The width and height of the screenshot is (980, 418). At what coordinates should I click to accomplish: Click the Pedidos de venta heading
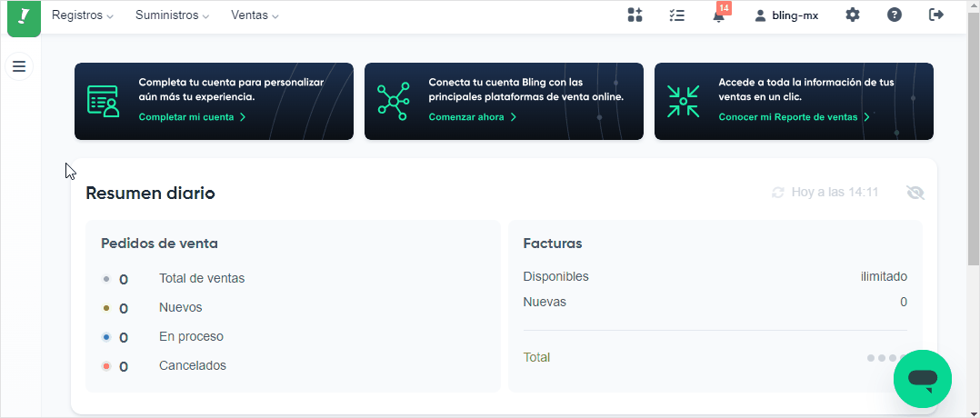click(x=159, y=243)
